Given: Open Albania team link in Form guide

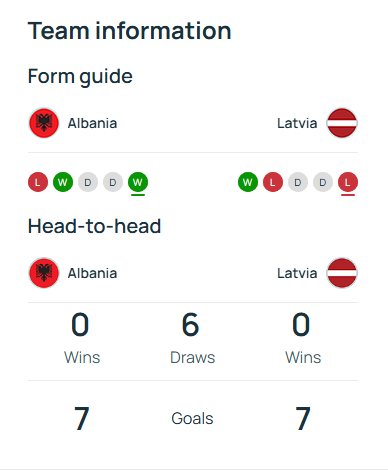Looking at the screenshot, I should 92,123.
